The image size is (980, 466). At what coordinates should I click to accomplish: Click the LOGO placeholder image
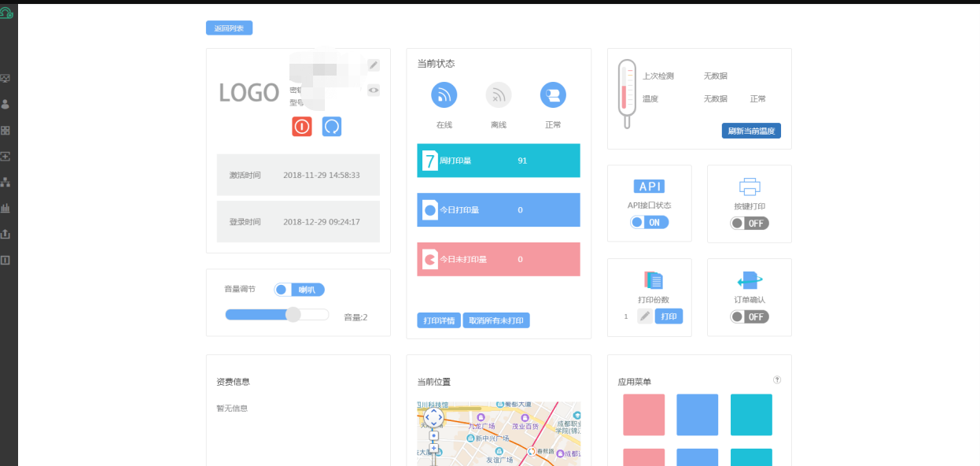coord(249,93)
